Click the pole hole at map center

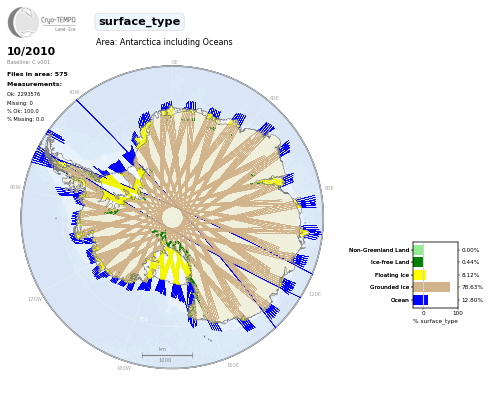point(172,217)
